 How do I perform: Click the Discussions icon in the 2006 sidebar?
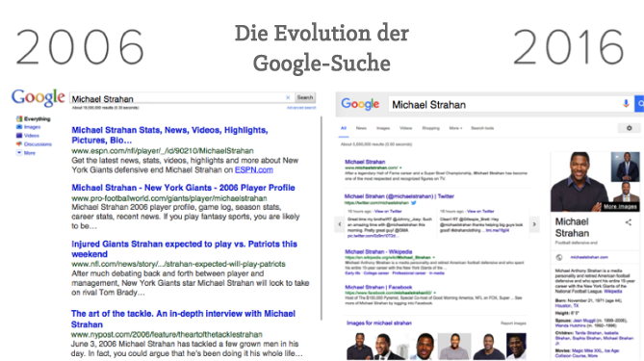coord(19,144)
